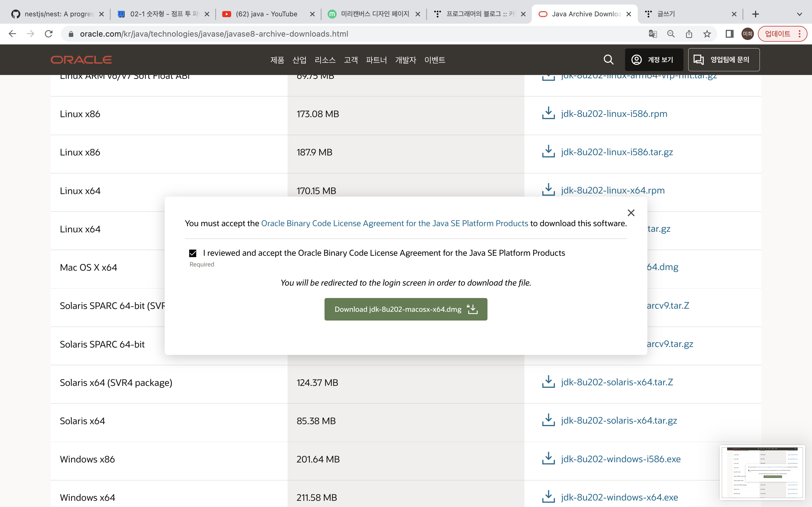Viewport: 812px width, 507px height.
Task: Open the 제품 navigation menu
Action: coord(277,60)
